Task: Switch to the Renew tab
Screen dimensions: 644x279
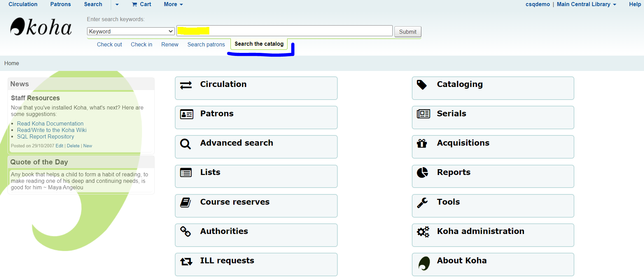Action: tap(170, 44)
